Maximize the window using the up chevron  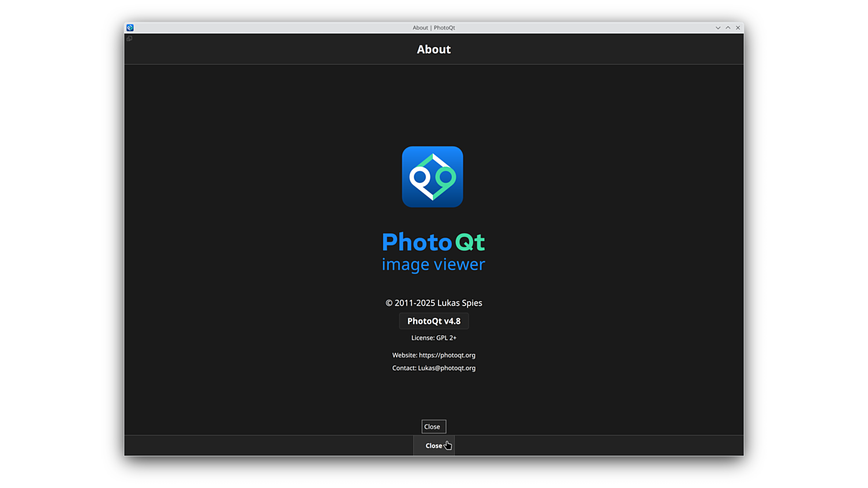coord(728,28)
